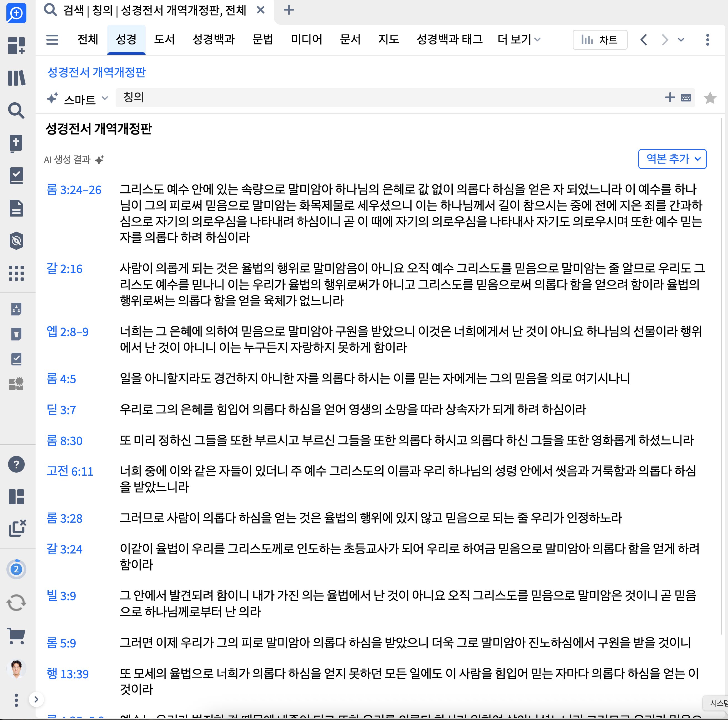Open the 롬 5:9 reference

click(x=61, y=643)
